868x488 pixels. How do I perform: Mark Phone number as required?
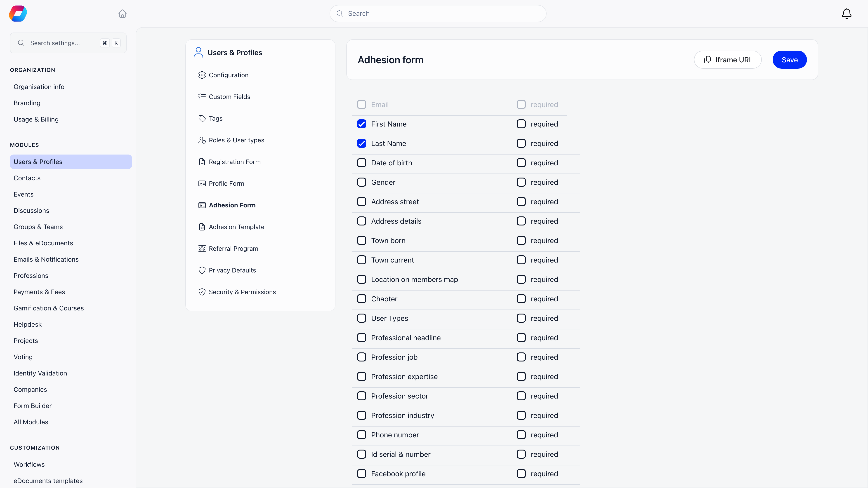click(x=521, y=435)
